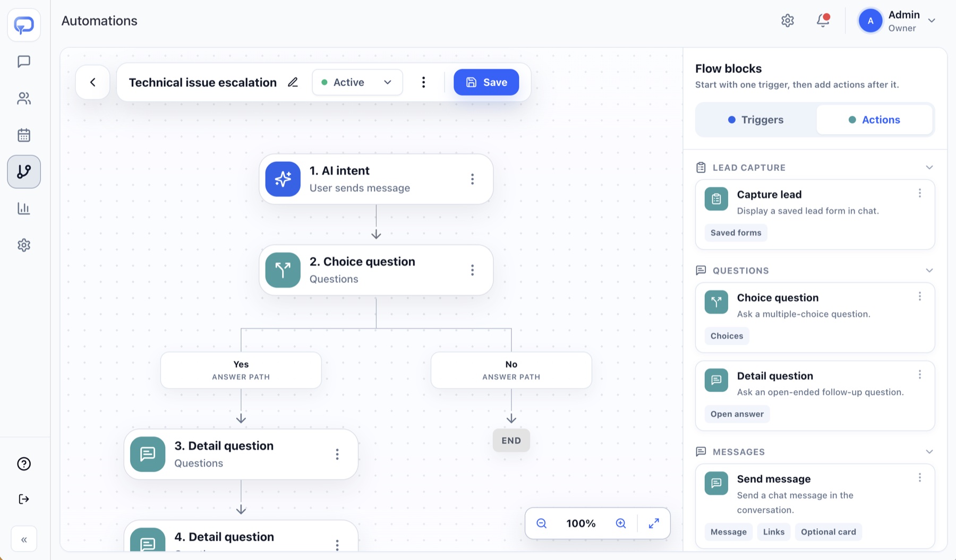This screenshot has height=560, width=956.
Task: Click the Log out icon in sidebar
Action: pos(24,499)
